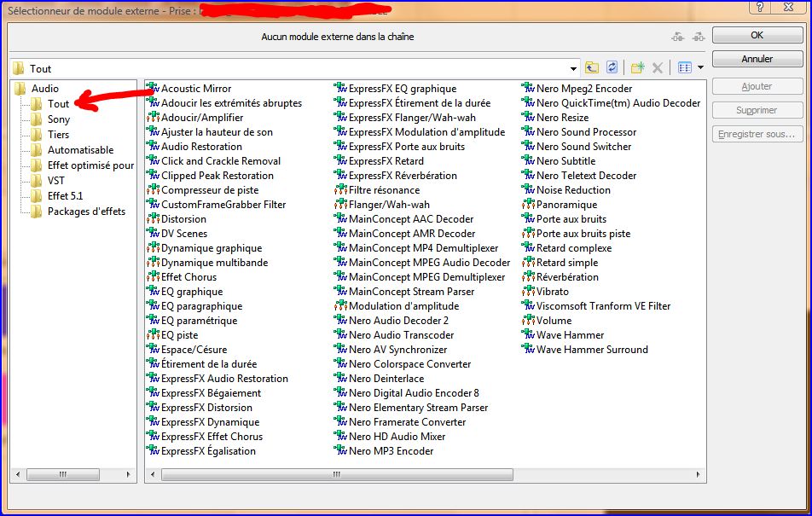The image size is (812, 516).
Task: Select Porte aux bruits piste
Action: [x=583, y=233]
